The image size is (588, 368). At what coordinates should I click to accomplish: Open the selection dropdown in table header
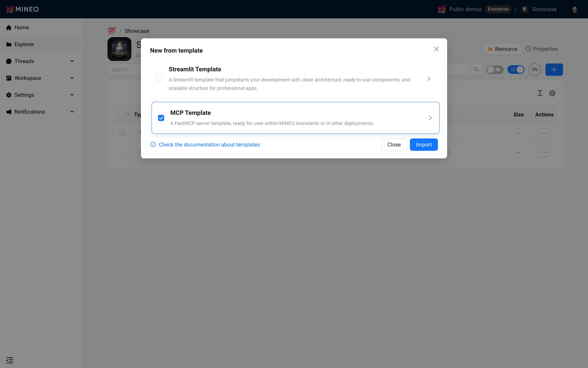click(128, 114)
